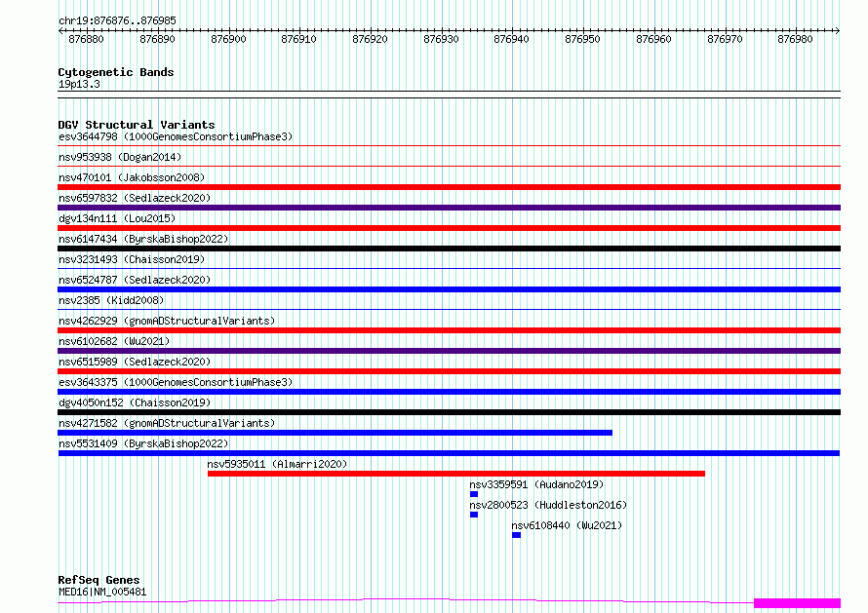Select the nsv6515989 (Sedlazeck2020) label

(135, 362)
